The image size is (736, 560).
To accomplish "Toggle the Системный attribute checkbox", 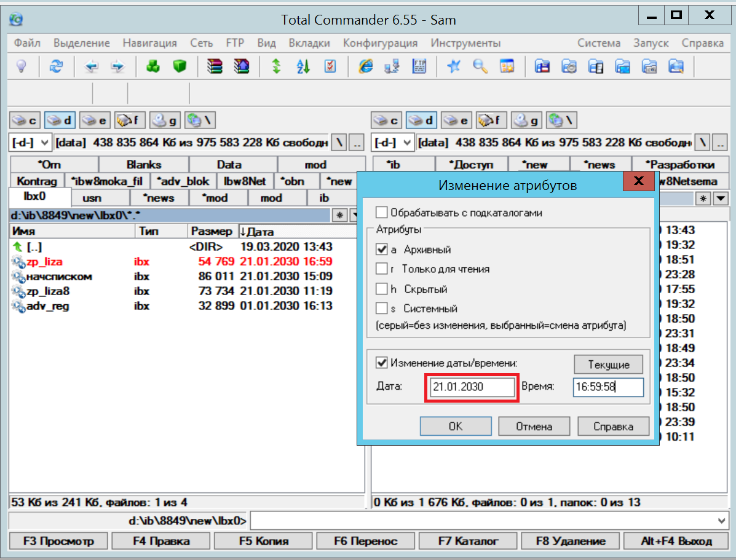I will (382, 309).
